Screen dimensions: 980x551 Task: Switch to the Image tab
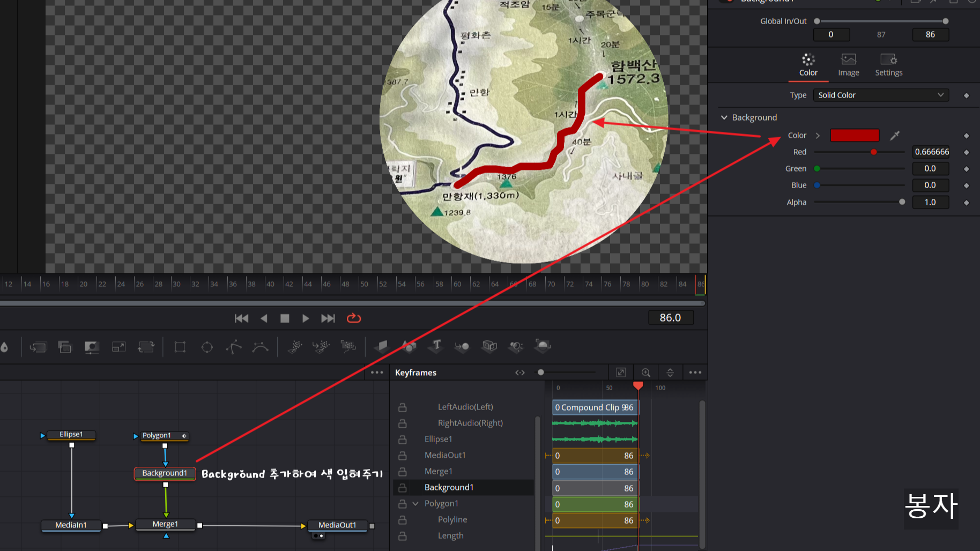pyautogui.click(x=849, y=65)
